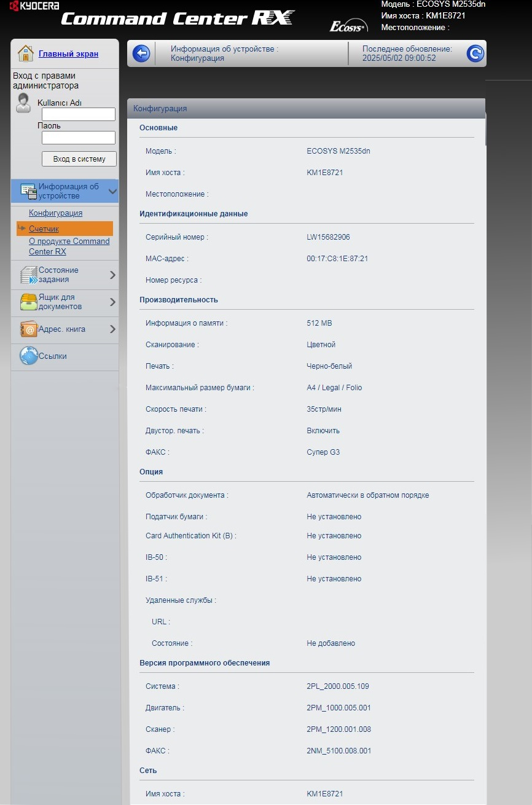Screen dimensions: 532x805
Task: Click Удаленные службы label
Action: [x=181, y=600]
